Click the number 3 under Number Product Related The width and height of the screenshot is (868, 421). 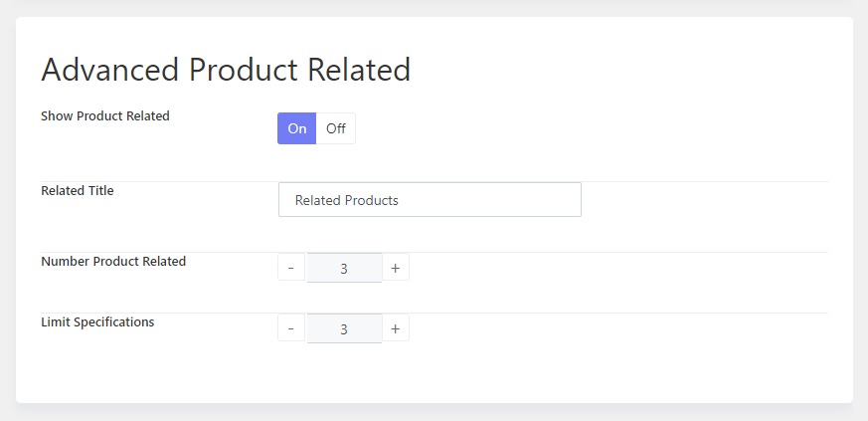point(344,269)
